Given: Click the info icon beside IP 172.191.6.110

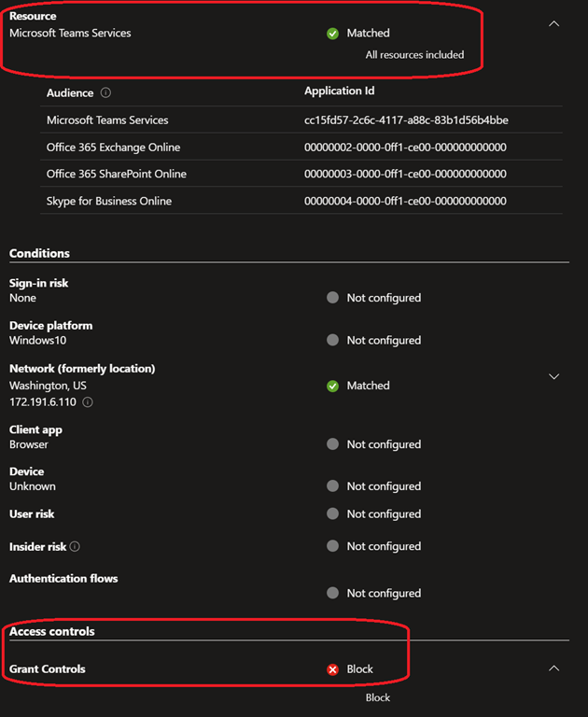Looking at the screenshot, I should (x=88, y=402).
